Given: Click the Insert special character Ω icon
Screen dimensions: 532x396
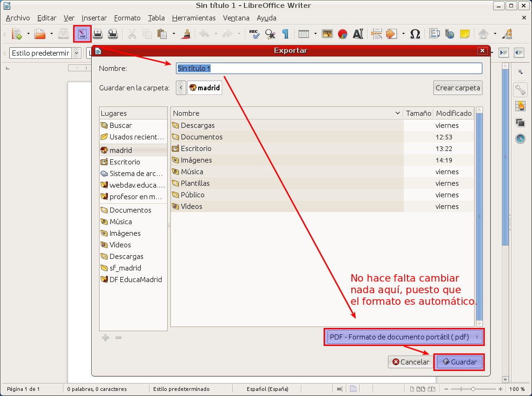Looking at the screenshot, I should (x=415, y=34).
